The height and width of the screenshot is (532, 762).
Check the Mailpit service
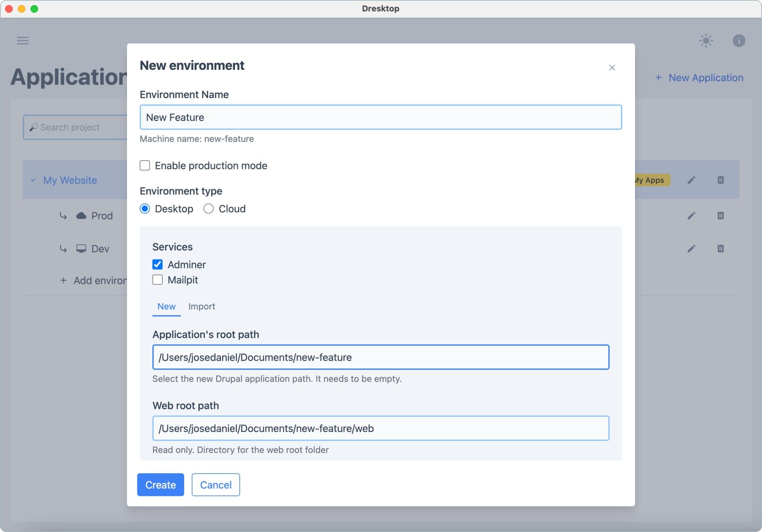pos(157,280)
